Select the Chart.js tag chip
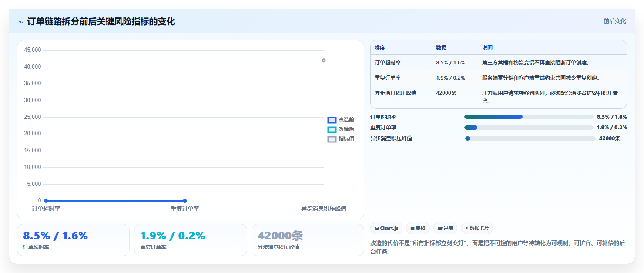 pos(386,228)
